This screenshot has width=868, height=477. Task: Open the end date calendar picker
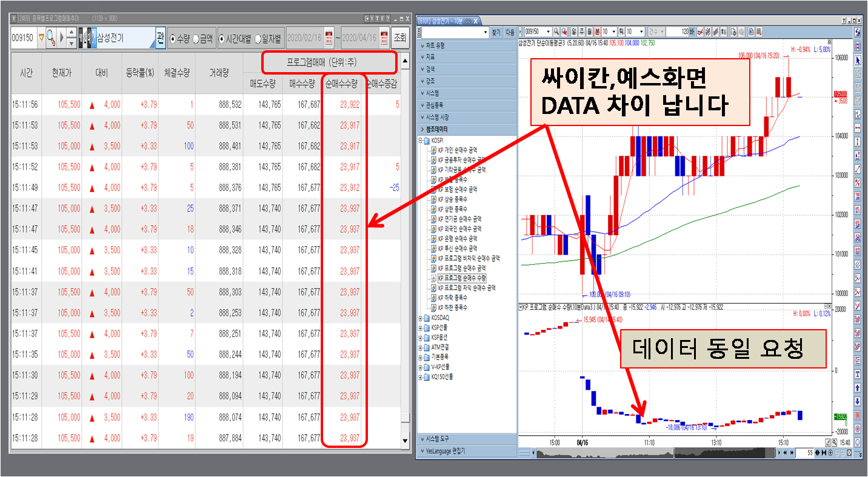click(385, 38)
